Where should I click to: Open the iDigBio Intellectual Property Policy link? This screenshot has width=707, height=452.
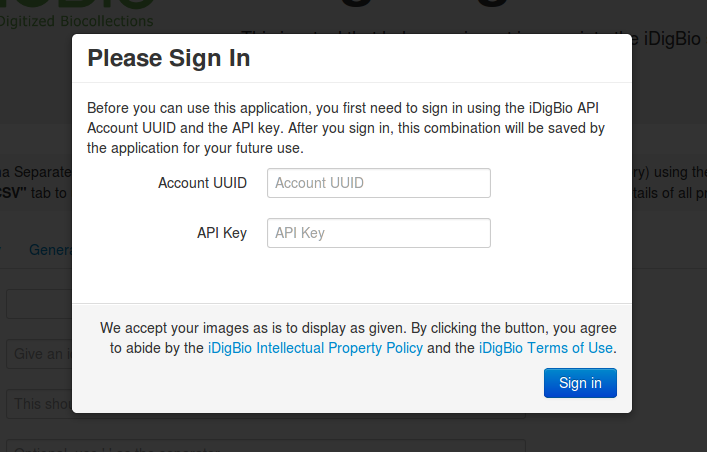[x=315, y=348]
